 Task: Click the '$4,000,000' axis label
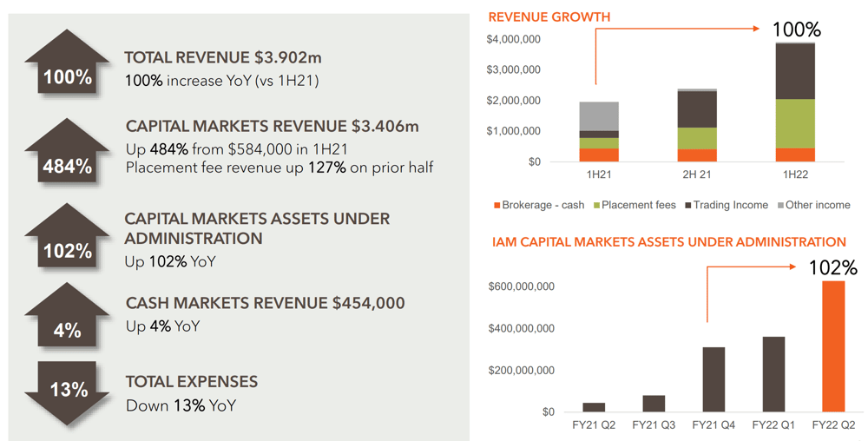pyautogui.click(x=513, y=40)
